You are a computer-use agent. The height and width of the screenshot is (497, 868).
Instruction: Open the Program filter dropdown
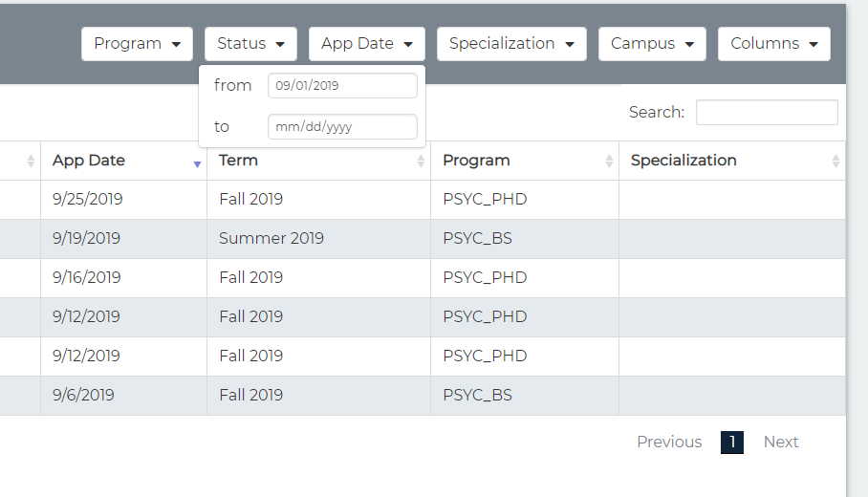[137, 44]
